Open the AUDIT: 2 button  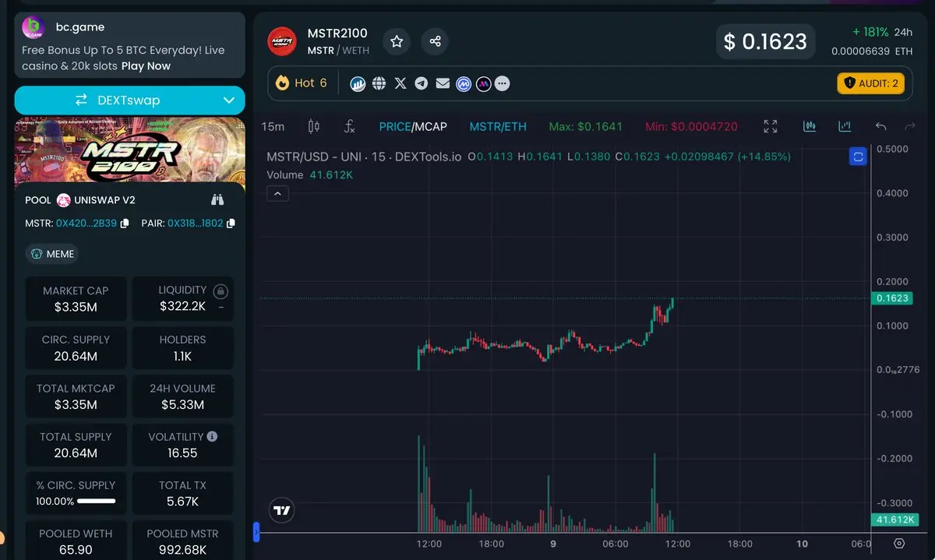(870, 83)
